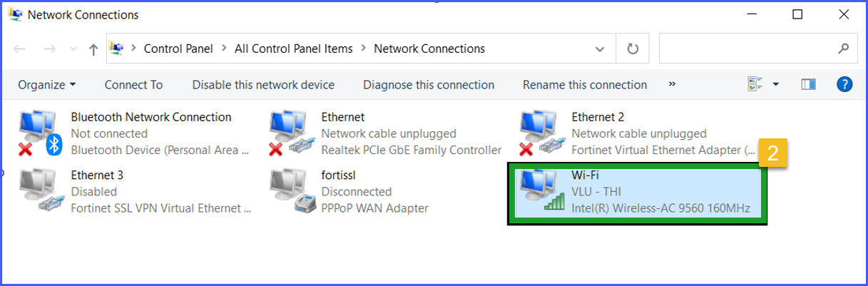Select the Wi-Fi VLU - THI connection icon
Viewport: 868px width, 286px height.
[541, 191]
